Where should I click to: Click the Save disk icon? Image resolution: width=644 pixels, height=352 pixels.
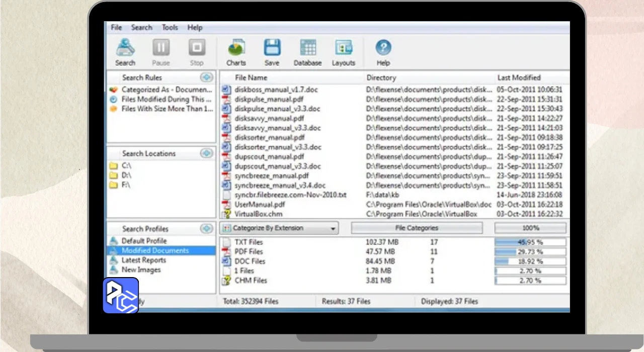[x=272, y=49]
